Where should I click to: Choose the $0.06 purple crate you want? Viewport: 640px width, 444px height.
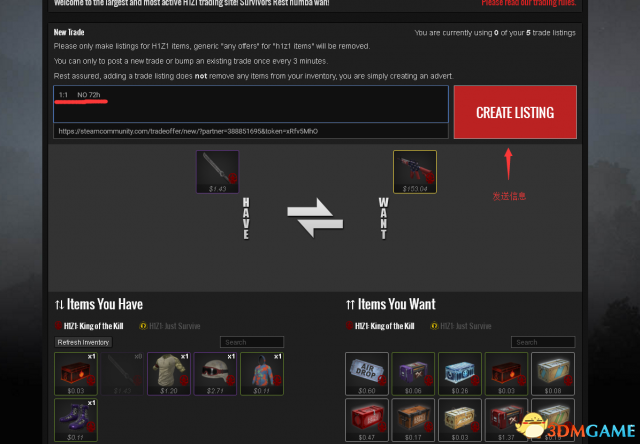tap(413, 374)
